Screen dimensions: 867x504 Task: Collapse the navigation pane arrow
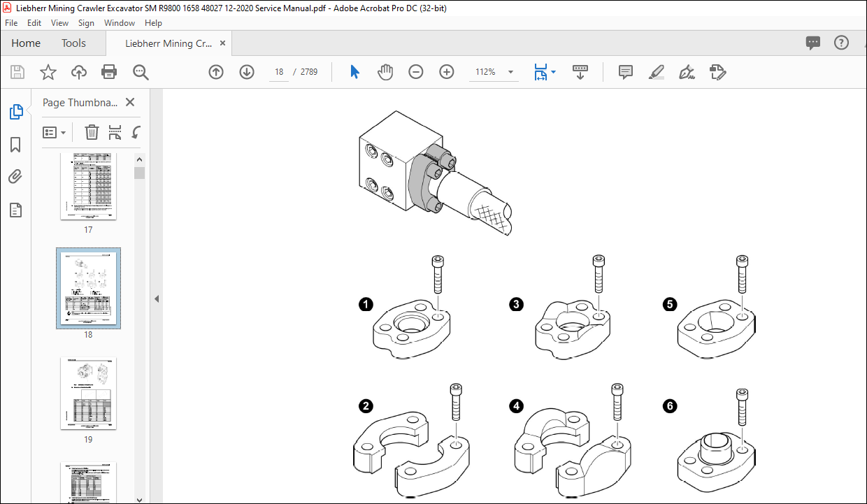click(x=157, y=298)
